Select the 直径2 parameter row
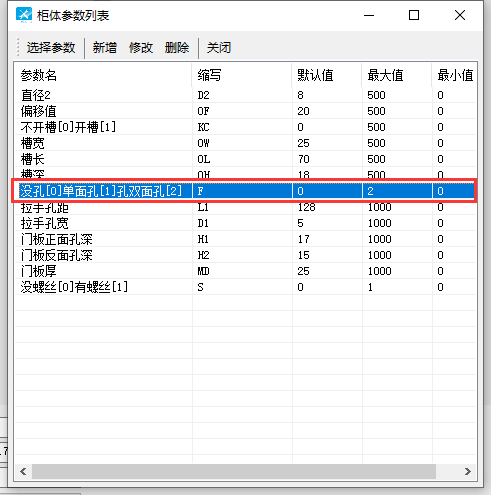The width and height of the screenshot is (491, 495). coord(245,95)
